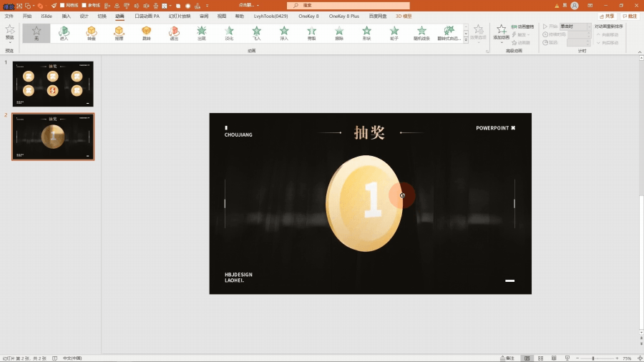644x362 pixels.
Task: Toggle the 参考线 guides checkbox
Action: (x=84, y=5)
